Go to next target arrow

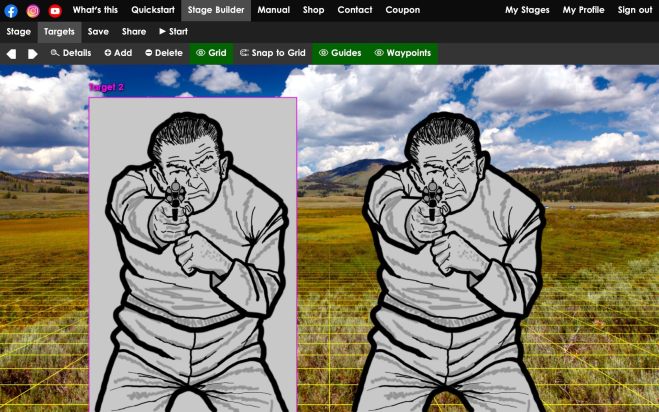click(x=33, y=53)
